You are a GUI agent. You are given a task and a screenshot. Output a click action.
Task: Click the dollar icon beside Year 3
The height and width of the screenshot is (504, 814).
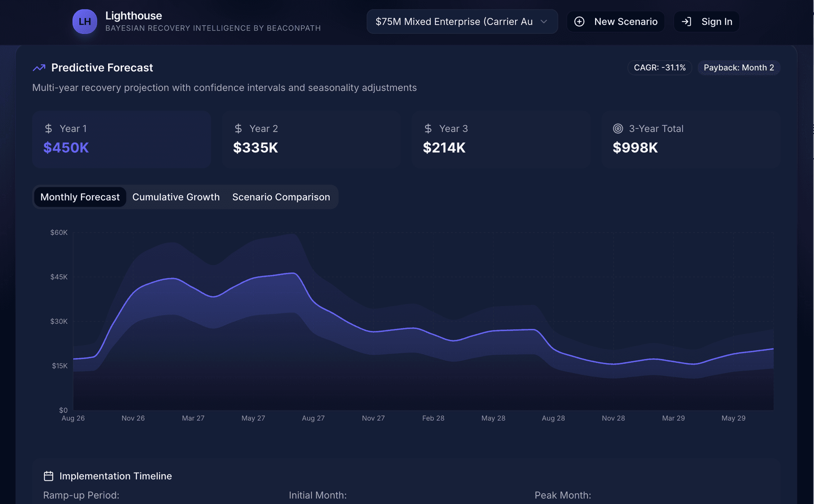(428, 128)
